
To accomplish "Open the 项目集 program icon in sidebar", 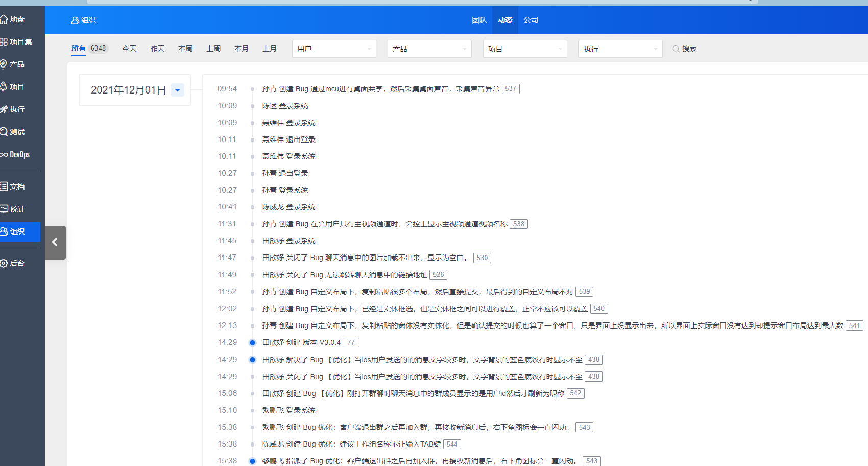I will click(4, 42).
